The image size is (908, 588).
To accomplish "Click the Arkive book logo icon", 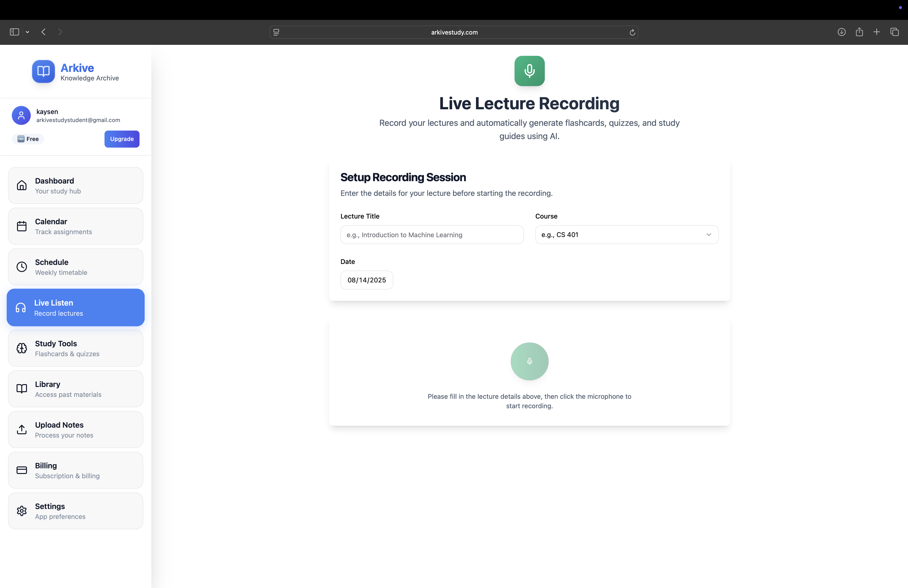I will pyautogui.click(x=43, y=71).
